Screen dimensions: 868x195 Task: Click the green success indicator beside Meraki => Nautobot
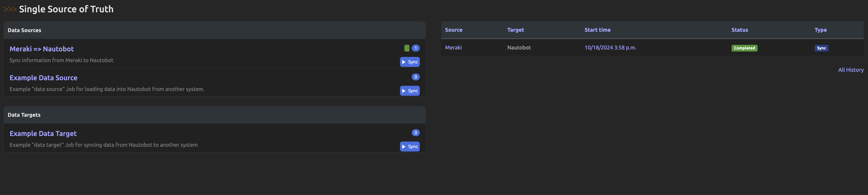click(x=407, y=48)
